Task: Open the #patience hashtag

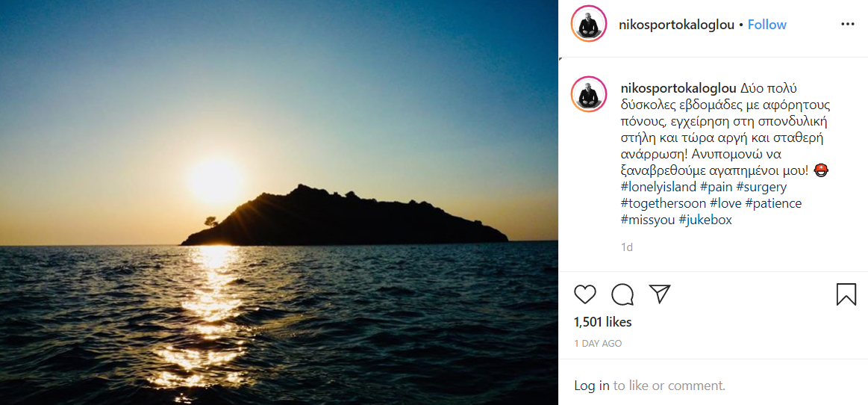Action: (x=773, y=203)
